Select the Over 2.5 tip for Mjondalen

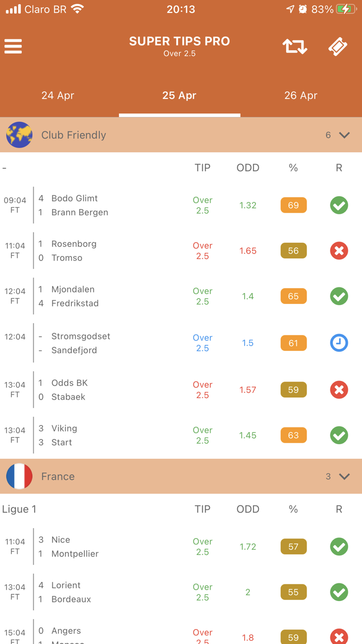pyautogui.click(x=202, y=296)
